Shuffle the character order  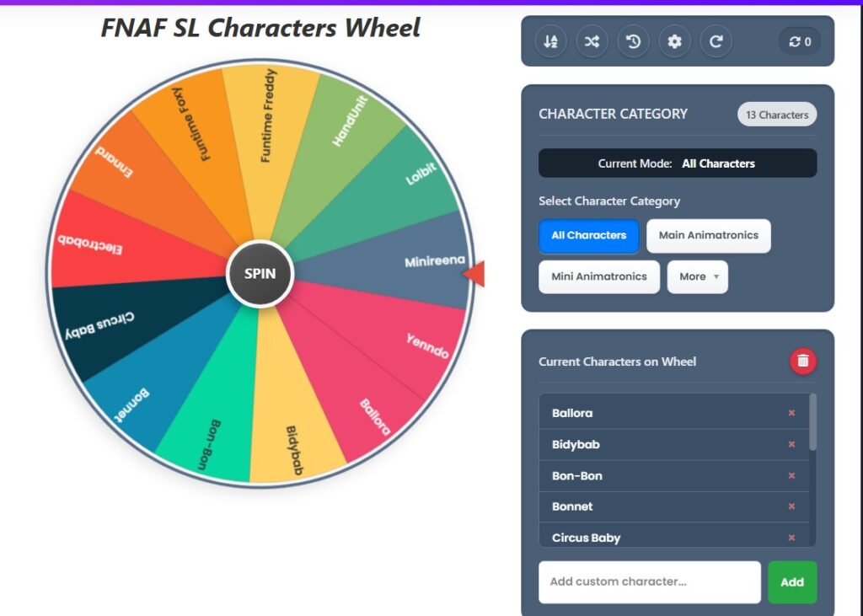coord(591,40)
